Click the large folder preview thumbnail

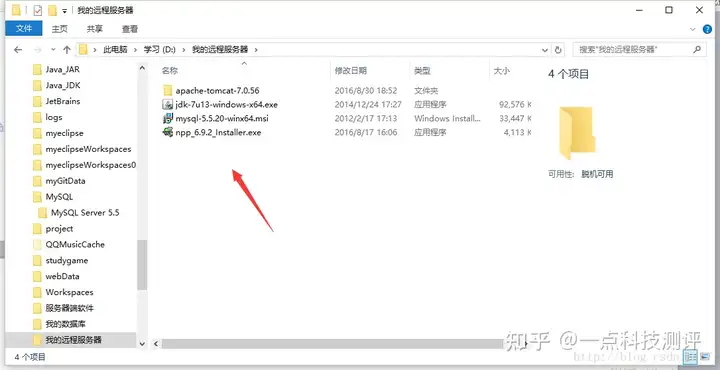pyautogui.click(x=577, y=133)
